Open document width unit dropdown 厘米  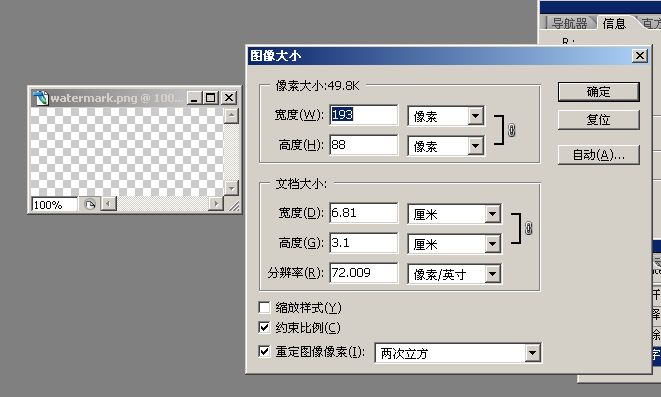[x=454, y=214]
